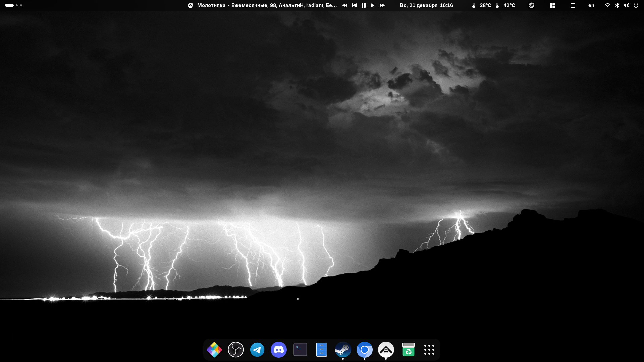
Task: Launch Telegram from the dock
Action: coord(257,350)
